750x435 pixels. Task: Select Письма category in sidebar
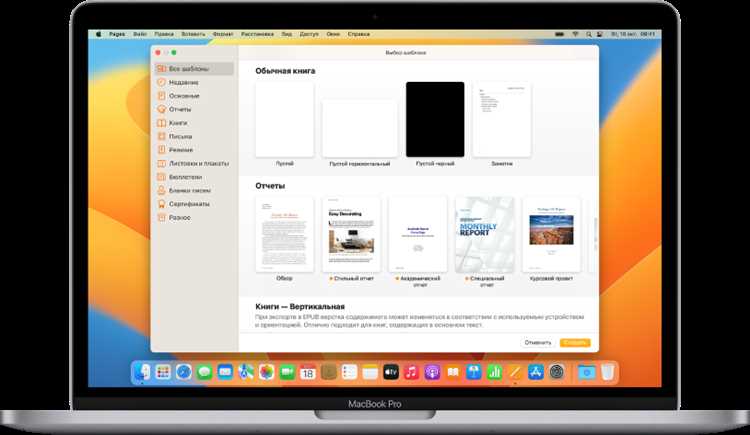[194, 136]
